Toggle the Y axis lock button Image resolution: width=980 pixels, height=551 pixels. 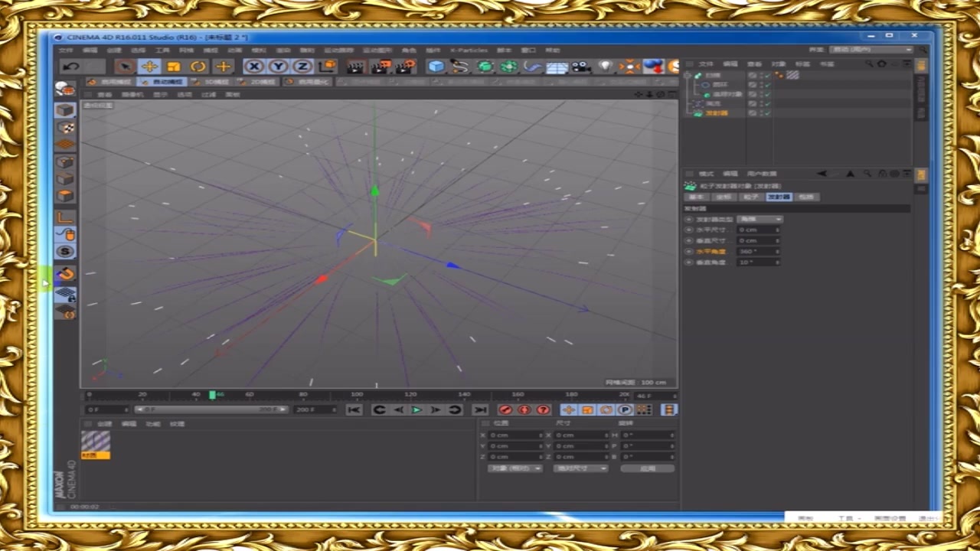coord(279,67)
